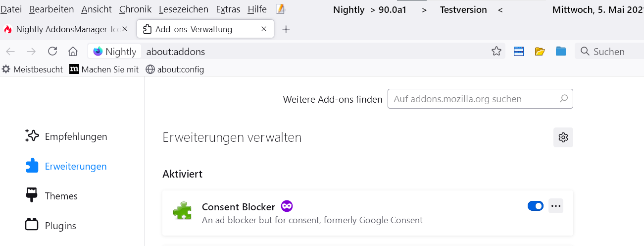
Task: Reload the current page
Action: (x=52, y=52)
